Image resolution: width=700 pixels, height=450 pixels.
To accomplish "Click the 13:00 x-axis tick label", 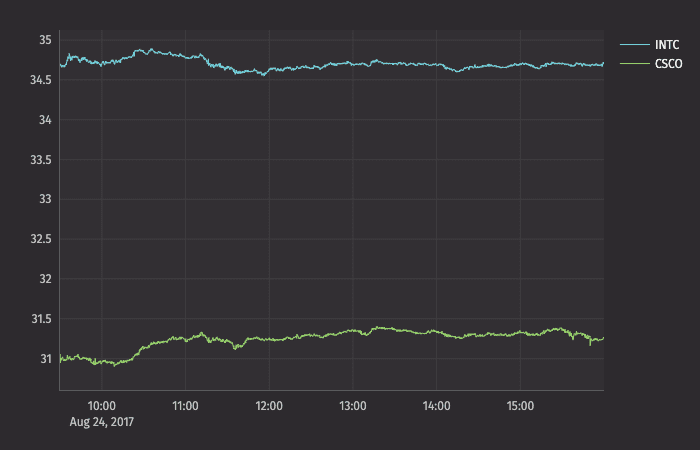I will [x=353, y=406].
